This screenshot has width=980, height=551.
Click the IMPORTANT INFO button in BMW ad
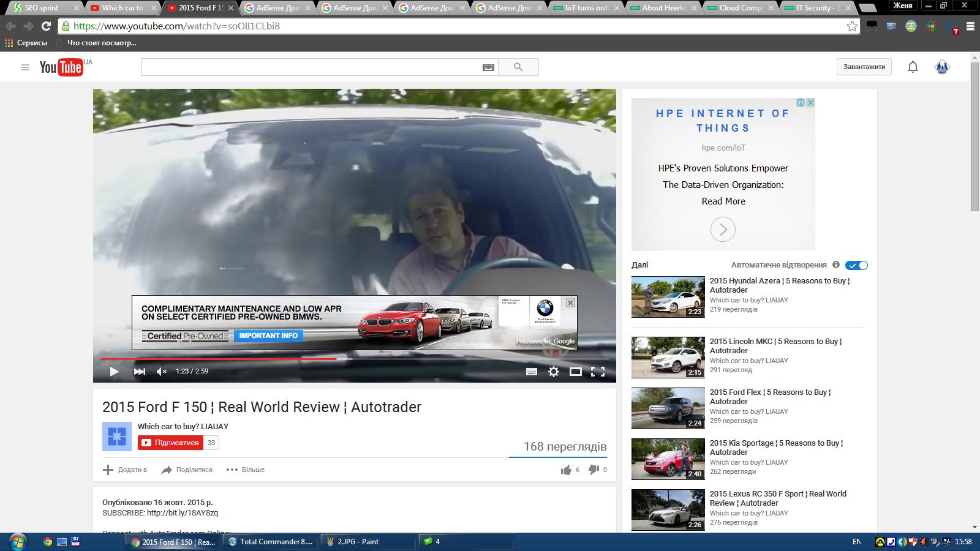[x=268, y=335]
